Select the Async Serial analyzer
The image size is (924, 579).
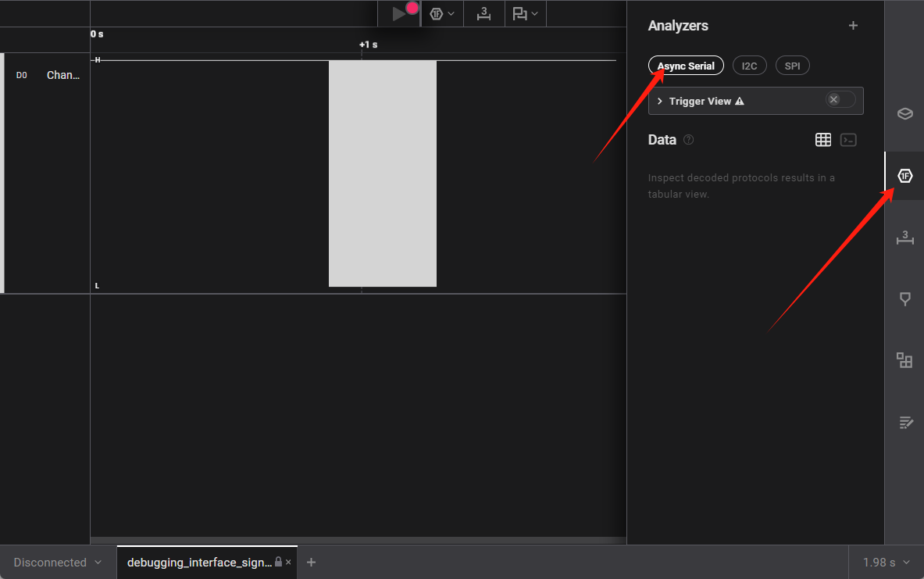[686, 66]
